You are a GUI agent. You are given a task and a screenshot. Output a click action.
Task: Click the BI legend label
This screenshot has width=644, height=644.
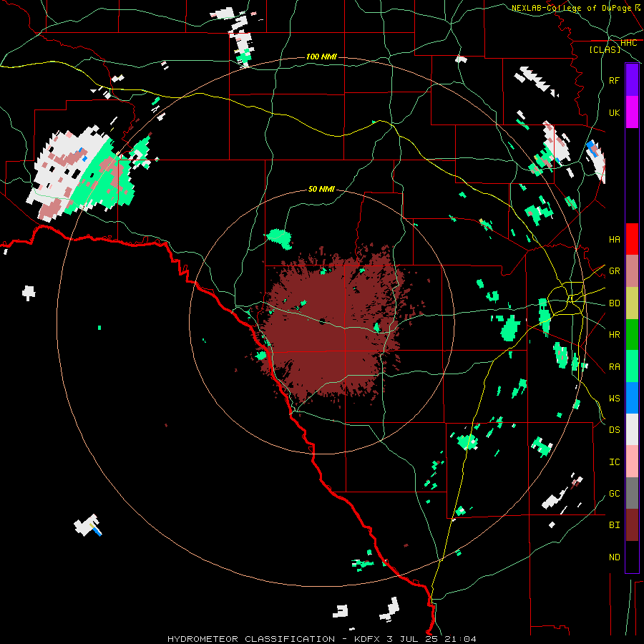[x=615, y=525]
